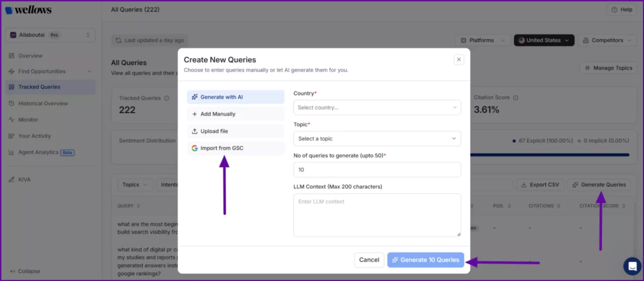Click the Monitor pulse icon
Image resolution: width=644 pixels, height=281 pixels.
tap(12, 120)
